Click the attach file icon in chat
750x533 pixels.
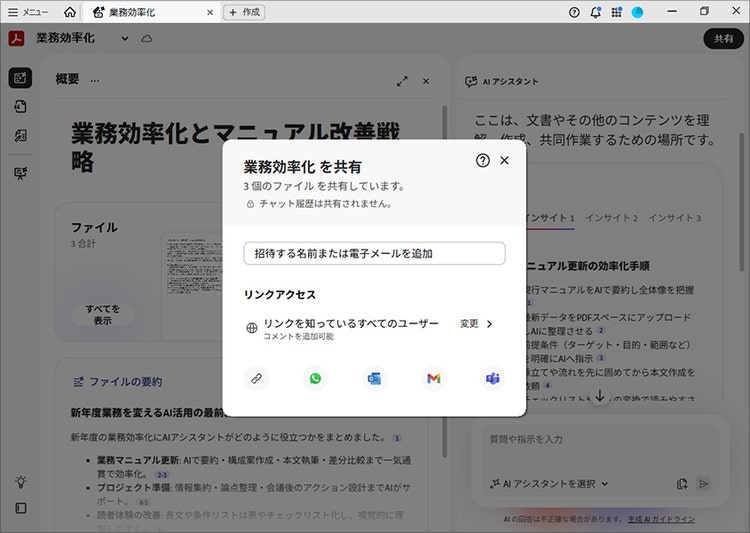[x=682, y=484]
